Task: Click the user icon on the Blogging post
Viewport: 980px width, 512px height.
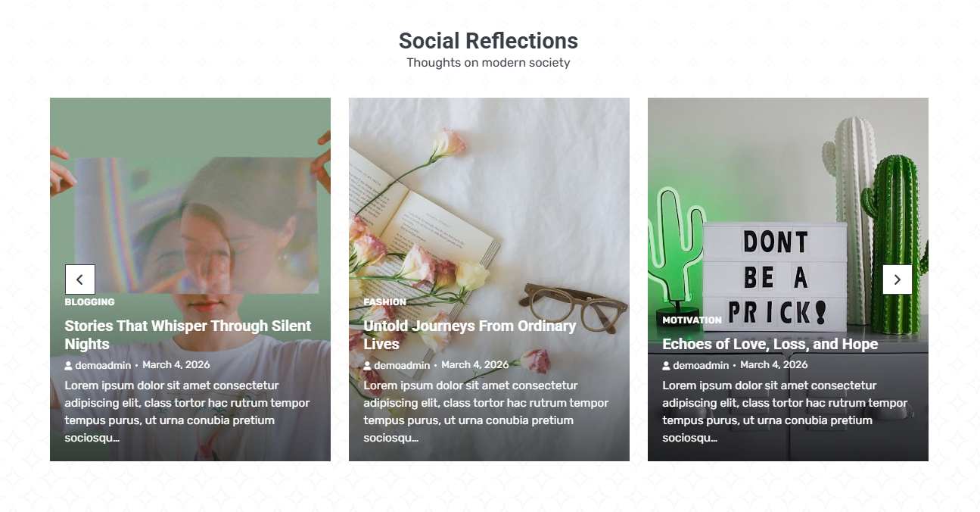Action: (x=69, y=366)
